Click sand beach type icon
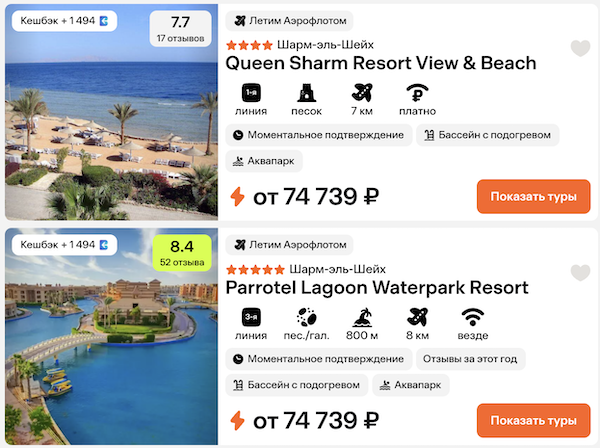The height and width of the screenshot is (448, 600). [x=306, y=94]
